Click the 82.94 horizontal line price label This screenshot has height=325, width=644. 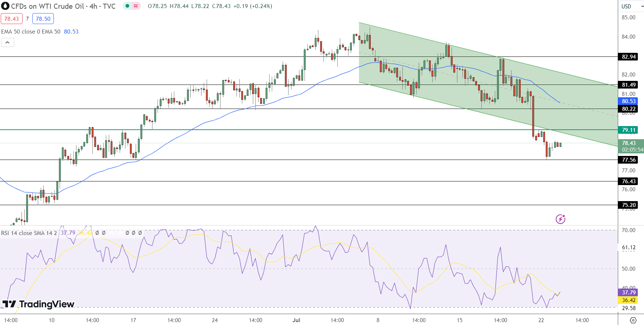click(x=628, y=57)
